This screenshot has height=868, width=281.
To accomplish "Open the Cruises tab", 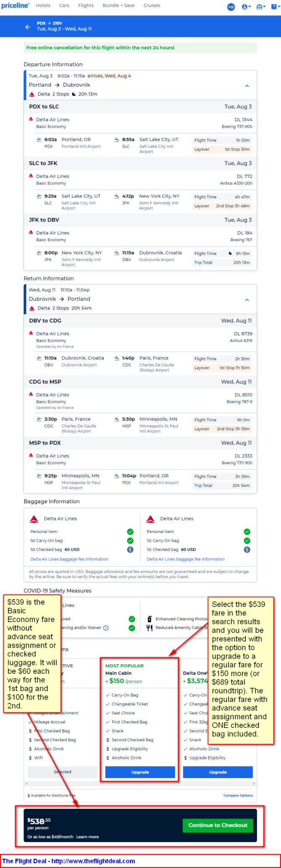I will (152, 5).
